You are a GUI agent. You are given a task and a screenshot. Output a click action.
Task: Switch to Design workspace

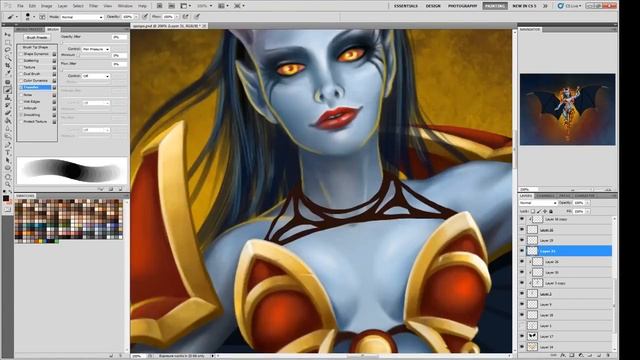[433, 6]
